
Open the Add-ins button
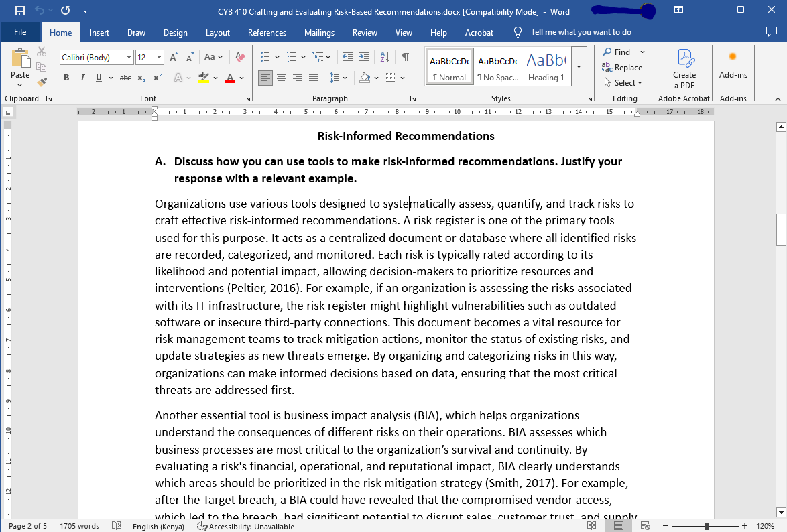point(733,65)
